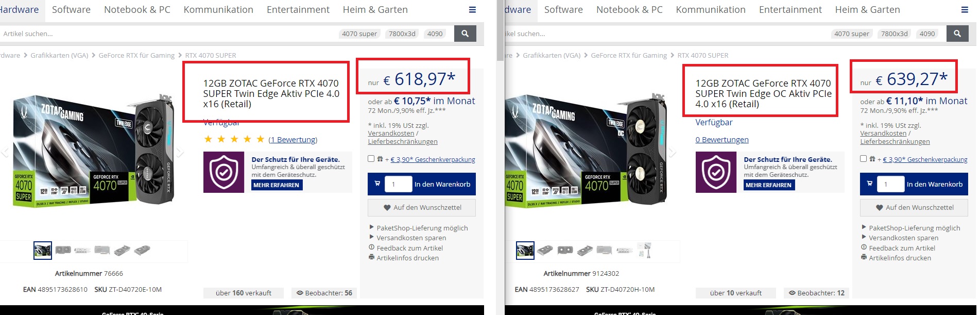The height and width of the screenshot is (315, 980).
Task: Open Notebook & PC tab on left page
Action: click(137, 10)
